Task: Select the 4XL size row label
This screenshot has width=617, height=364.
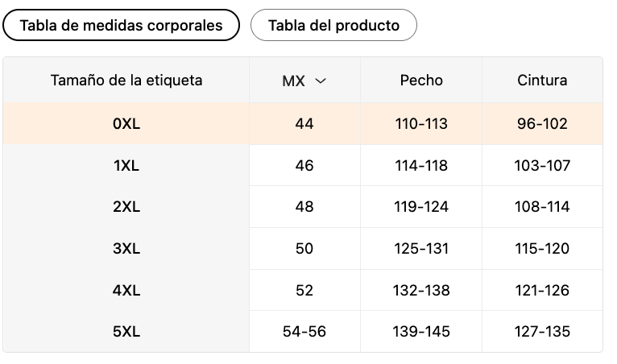Action: (126, 291)
